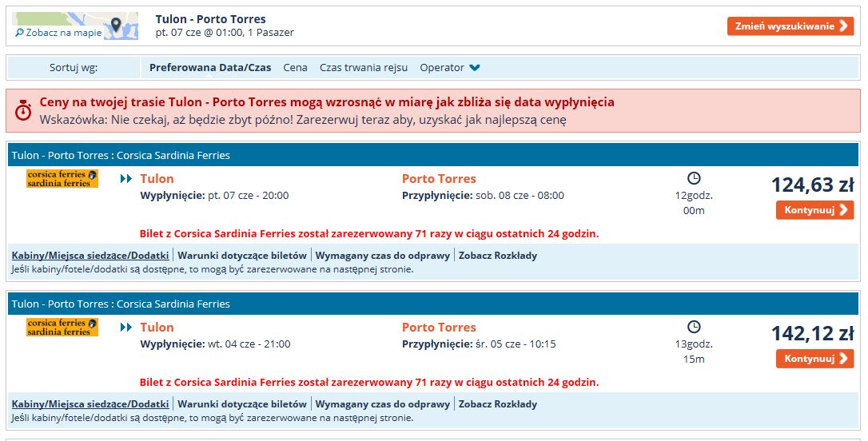Click 'Przypłynięcie: sob. 08 cze - 08:00' text
The height and width of the screenshot is (441, 868).
tap(484, 195)
